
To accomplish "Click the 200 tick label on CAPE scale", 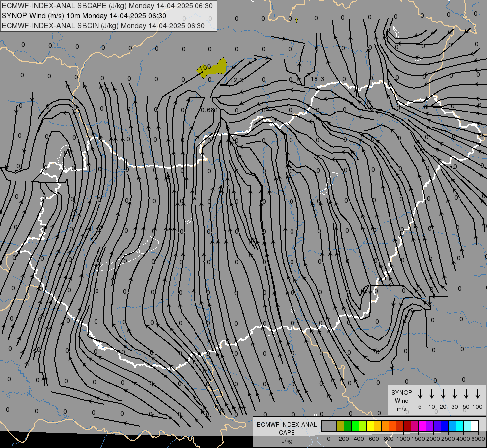I will point(344,439).
